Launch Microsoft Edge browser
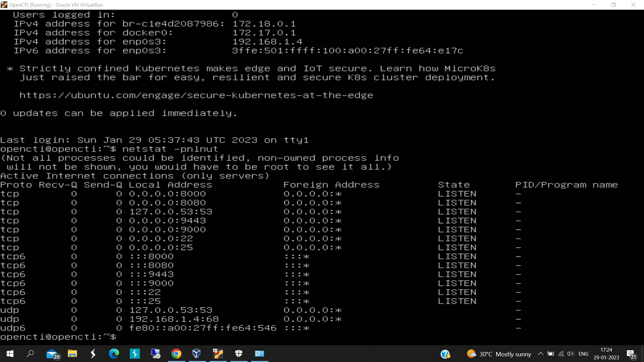The image size is (644, 362). pyautogui.click(x=114, y=354)
